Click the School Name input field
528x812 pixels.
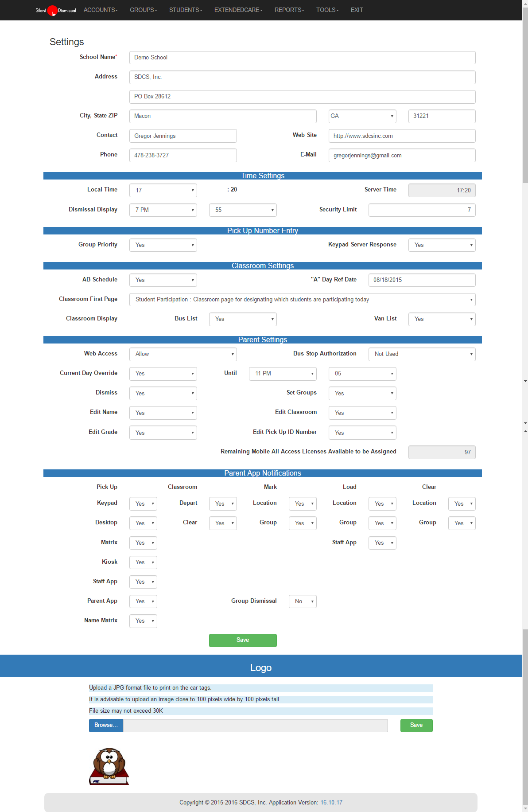[x=302, y=58]
